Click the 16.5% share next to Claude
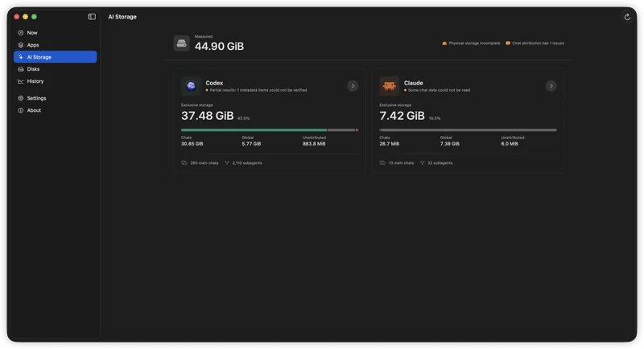The height and width of the screenshot is (349, 644). pos(435,118)
